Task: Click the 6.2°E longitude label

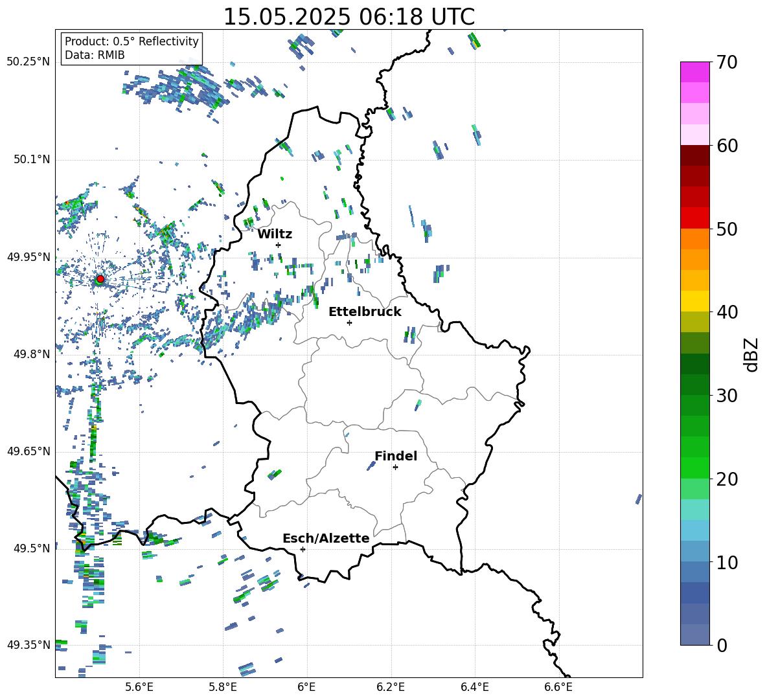Action: (x=391, y=687)
